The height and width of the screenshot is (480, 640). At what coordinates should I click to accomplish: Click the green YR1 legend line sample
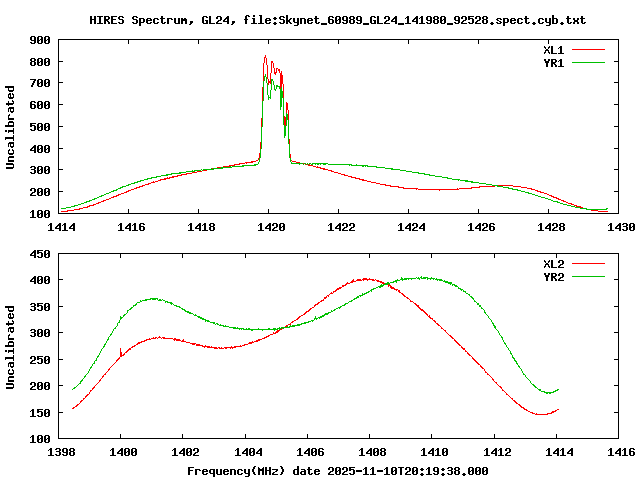(x=588, y=63)
